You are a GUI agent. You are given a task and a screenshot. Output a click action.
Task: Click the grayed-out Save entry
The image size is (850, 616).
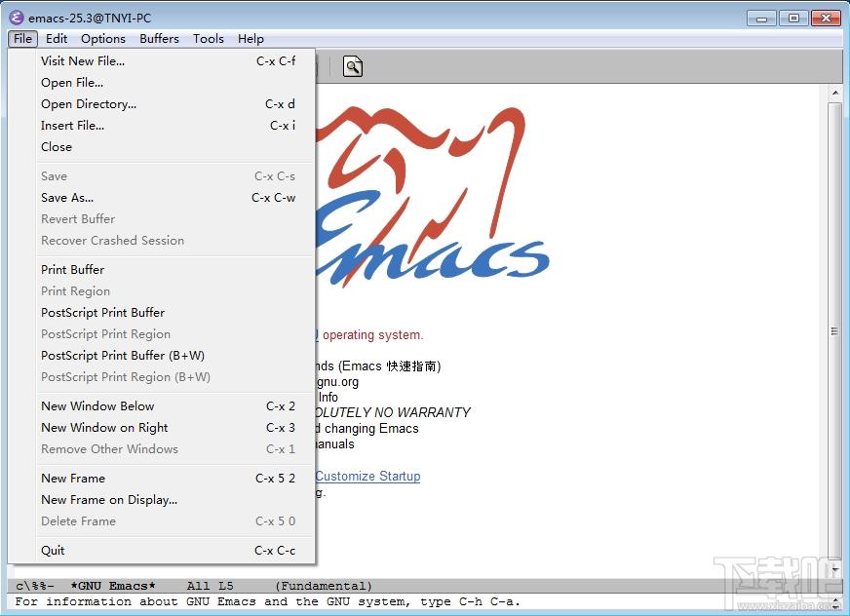[175, 176]
